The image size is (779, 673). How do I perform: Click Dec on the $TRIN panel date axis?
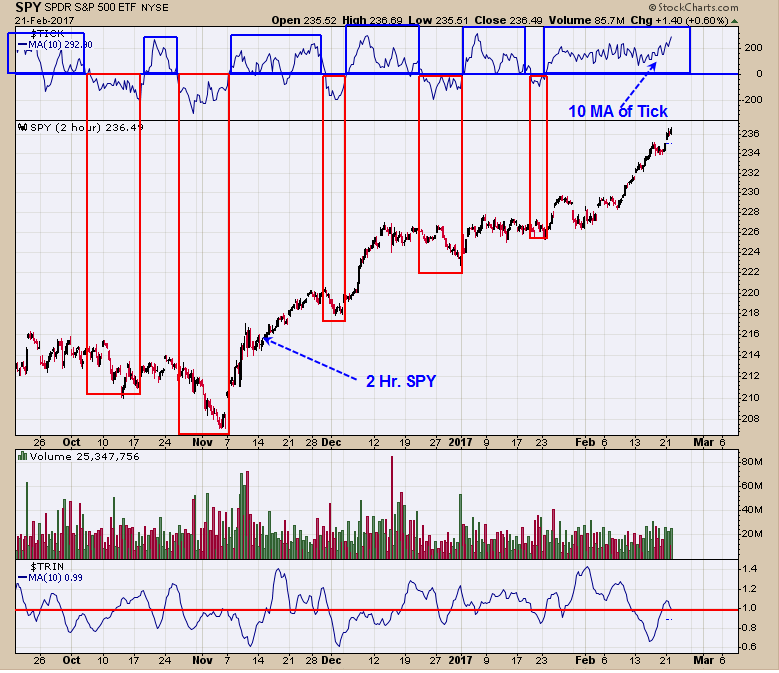point(331,660)
